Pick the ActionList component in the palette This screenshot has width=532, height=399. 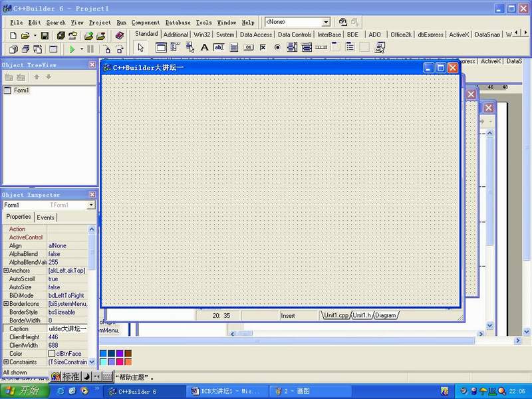coord(379,47)
